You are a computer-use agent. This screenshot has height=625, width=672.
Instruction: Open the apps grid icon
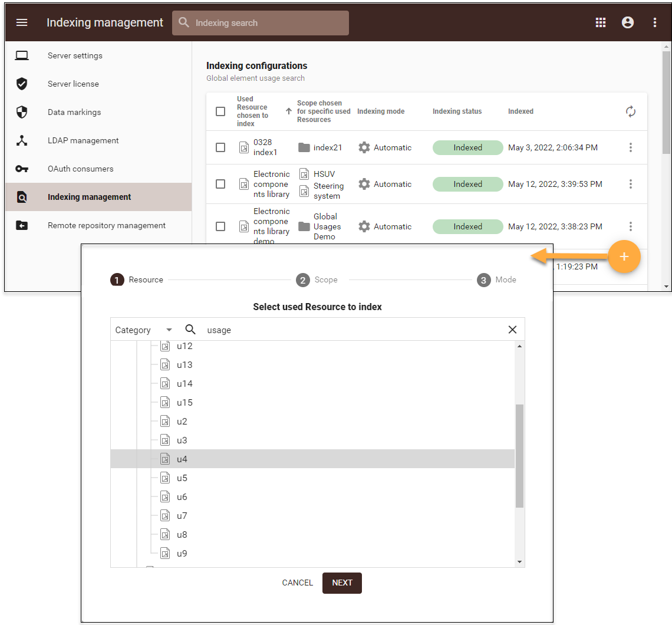click(x=601, y=23)
